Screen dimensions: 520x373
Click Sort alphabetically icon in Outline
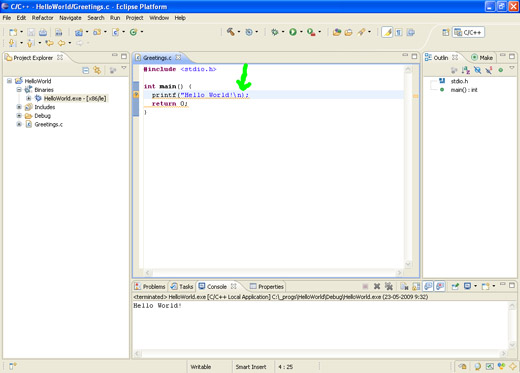point(466,70)
